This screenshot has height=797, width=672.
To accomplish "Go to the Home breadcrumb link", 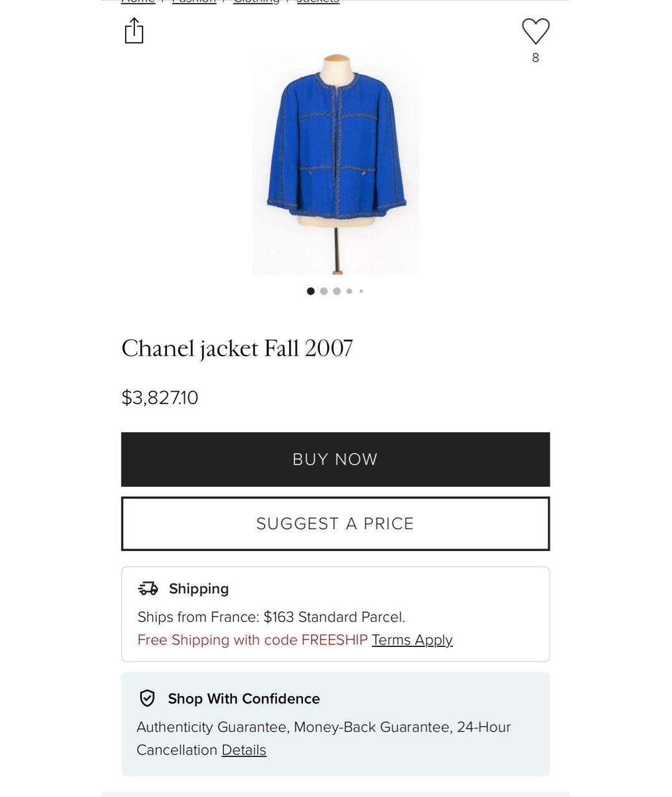I will click(138, 2).
